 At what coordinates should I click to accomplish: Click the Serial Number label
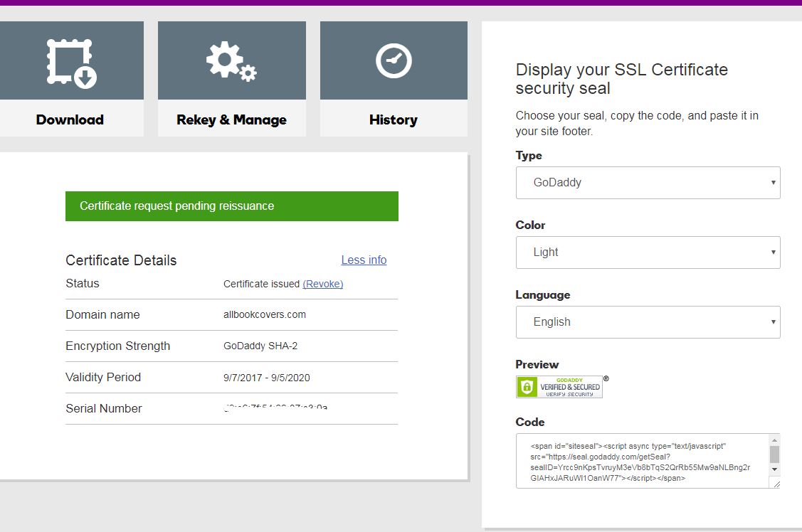click(104, 408)
